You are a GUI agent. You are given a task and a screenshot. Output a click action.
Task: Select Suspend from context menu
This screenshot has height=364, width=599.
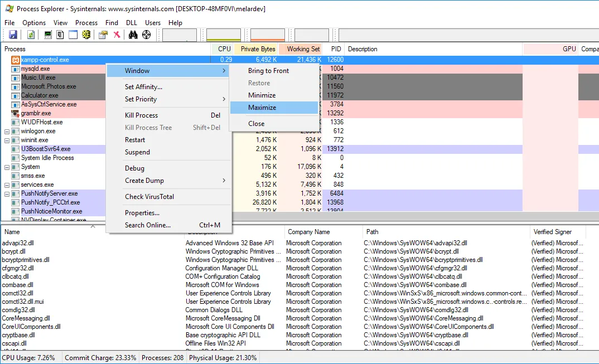[168, 152]
